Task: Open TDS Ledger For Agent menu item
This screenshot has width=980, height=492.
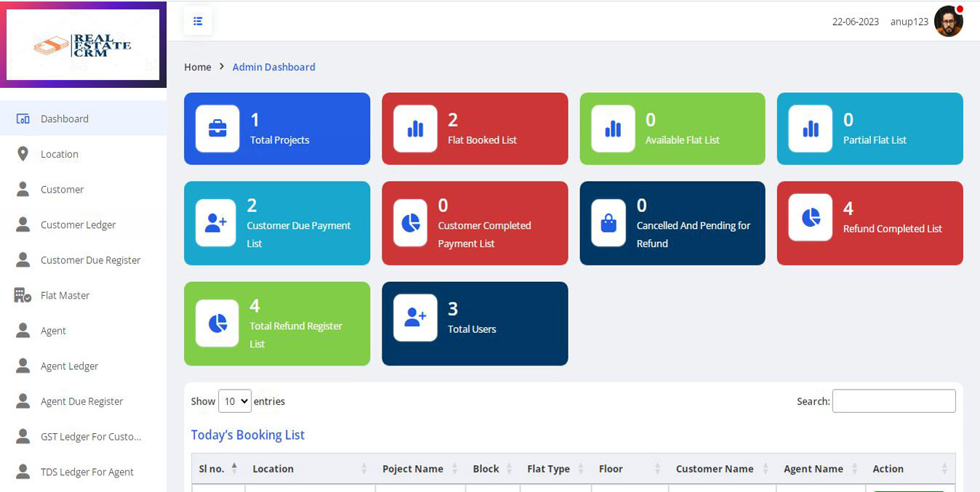Action: (87, 472)
